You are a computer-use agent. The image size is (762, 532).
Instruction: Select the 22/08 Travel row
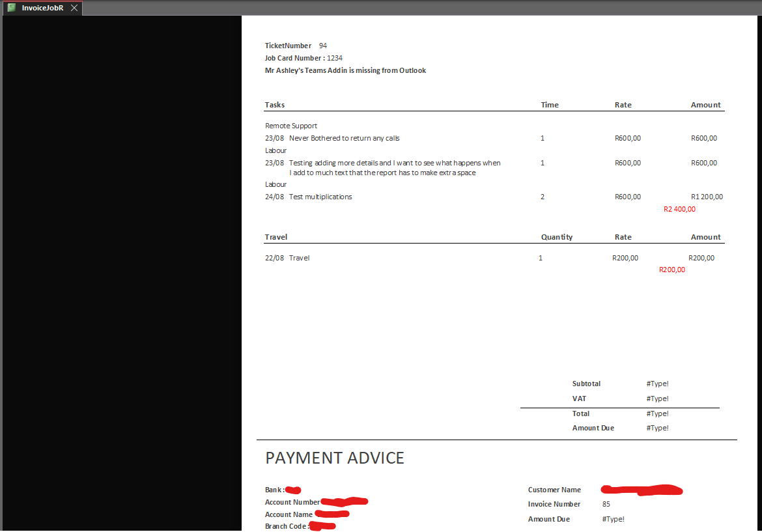click(x=490, y=258)
